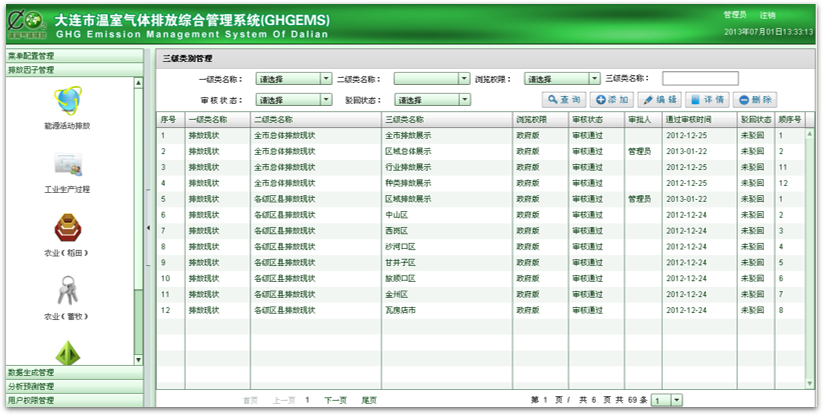Click sidebar scrollbar up arrow
The width and height of the screenshot is (823, 415).
coord(139,83)
